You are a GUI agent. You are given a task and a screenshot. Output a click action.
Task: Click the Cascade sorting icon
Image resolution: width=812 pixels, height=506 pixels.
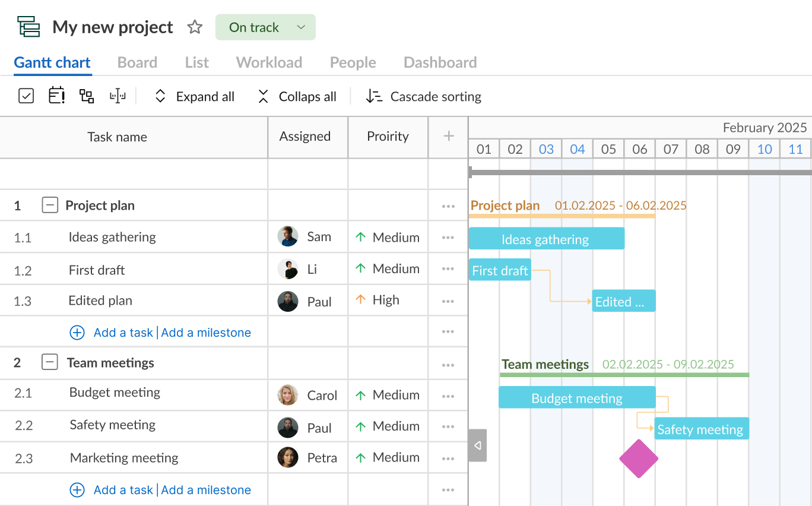(375, 96)
